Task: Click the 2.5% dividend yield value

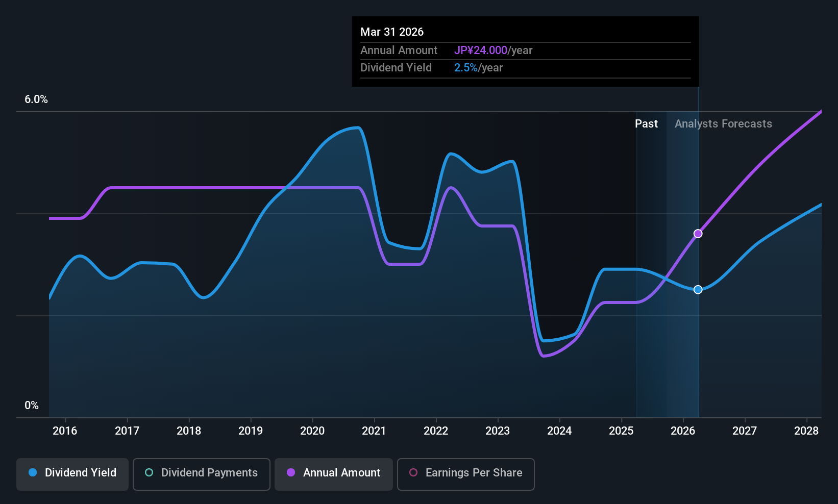Action: [466, 68]
